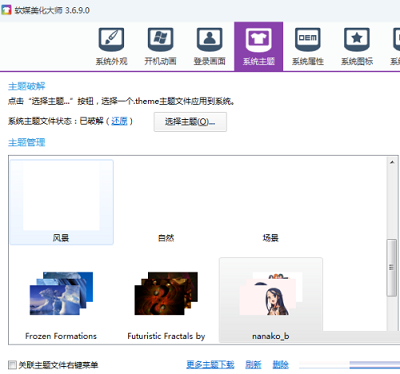Click the 选择主题(O)... button
This screenshot has width=400, height=374.
(x=190, y=122)
